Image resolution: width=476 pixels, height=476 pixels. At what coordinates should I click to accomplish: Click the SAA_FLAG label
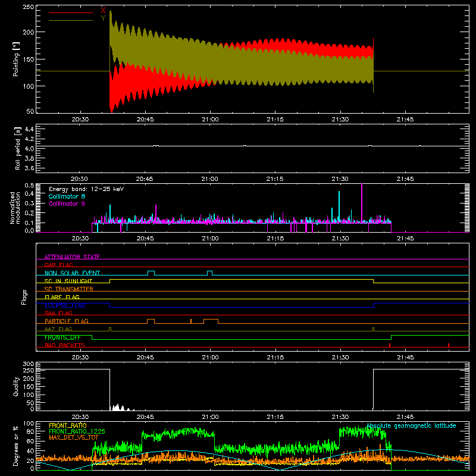coord(58,313)
